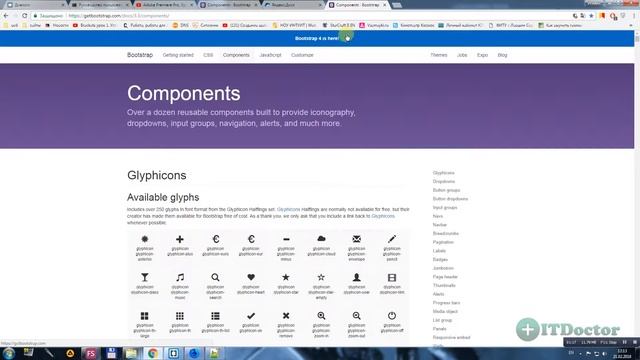Click the glyphicon-off power icon
Screen dimensions: 640x360
pos(392,316)
